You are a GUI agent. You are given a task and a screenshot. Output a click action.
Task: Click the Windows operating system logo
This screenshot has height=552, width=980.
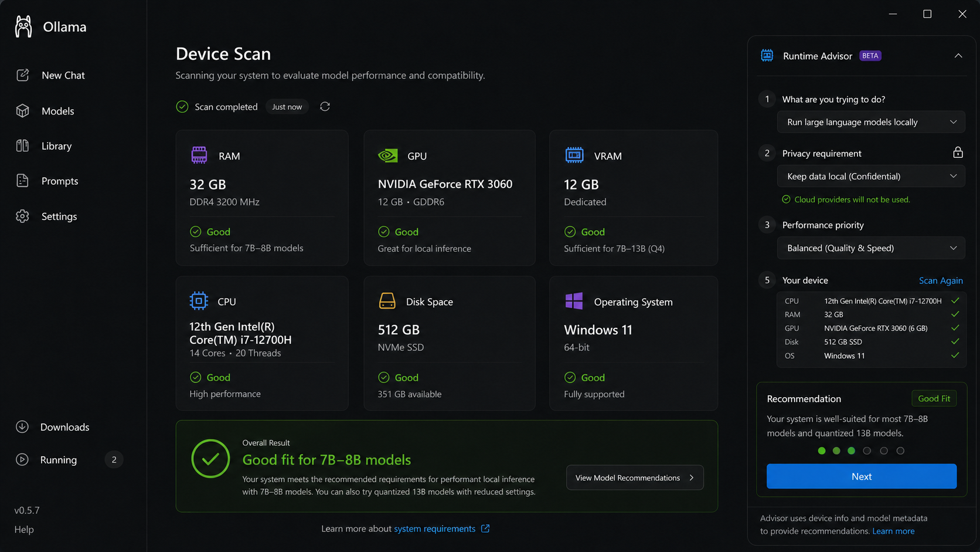[574, 301]
